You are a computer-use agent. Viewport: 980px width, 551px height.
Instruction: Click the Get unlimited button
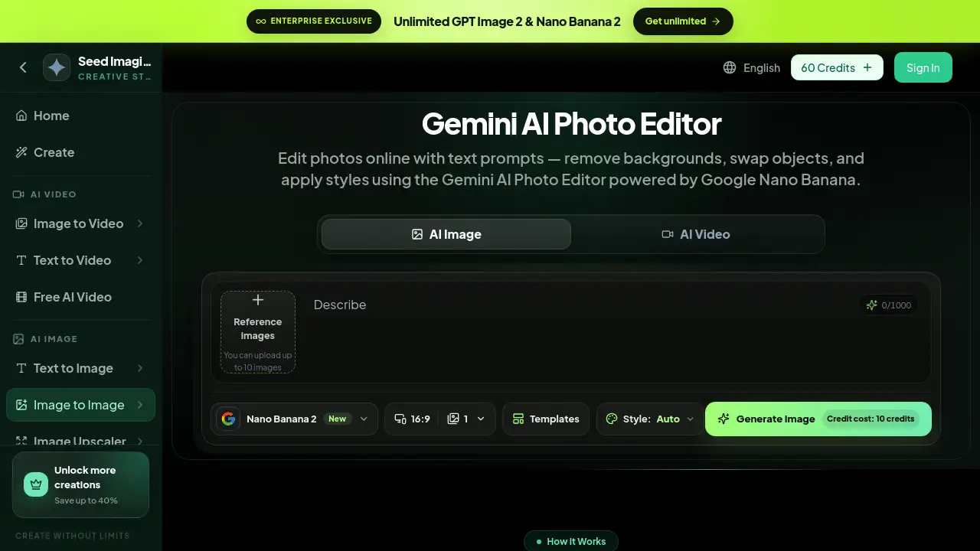tap(683, 21)
